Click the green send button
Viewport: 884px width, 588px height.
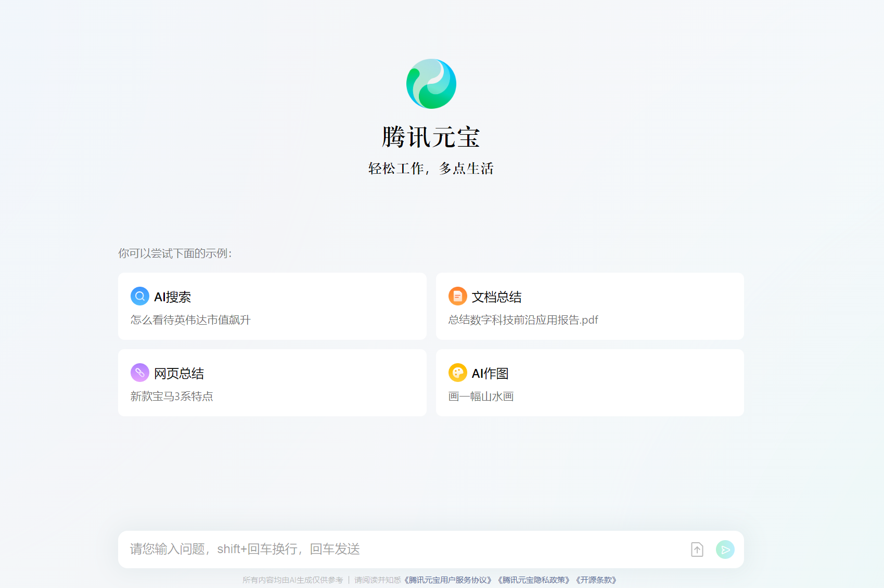tap(725, 549)
